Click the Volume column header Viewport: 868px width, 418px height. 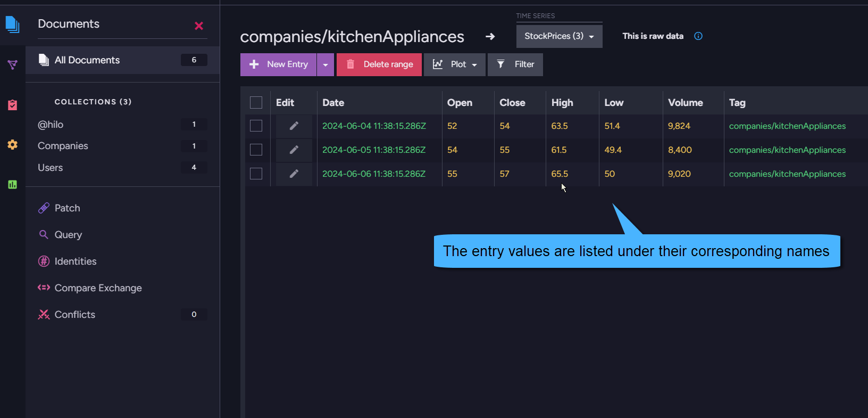click(686, 103)
